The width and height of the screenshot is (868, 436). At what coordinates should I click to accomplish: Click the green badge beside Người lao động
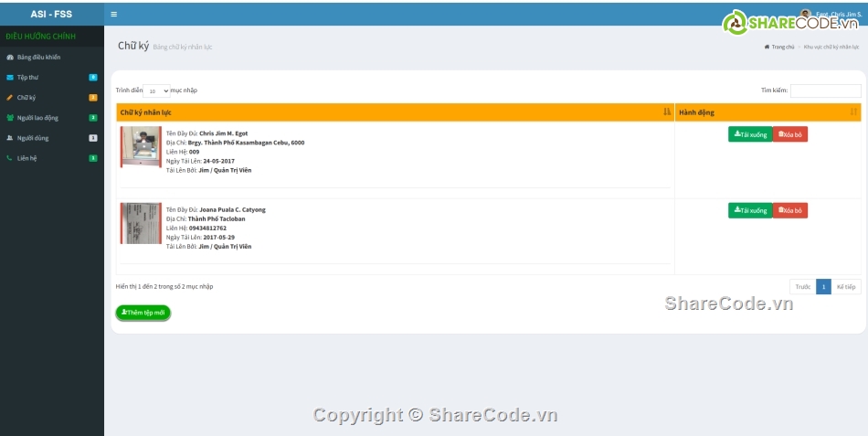(x=93, y=118)
